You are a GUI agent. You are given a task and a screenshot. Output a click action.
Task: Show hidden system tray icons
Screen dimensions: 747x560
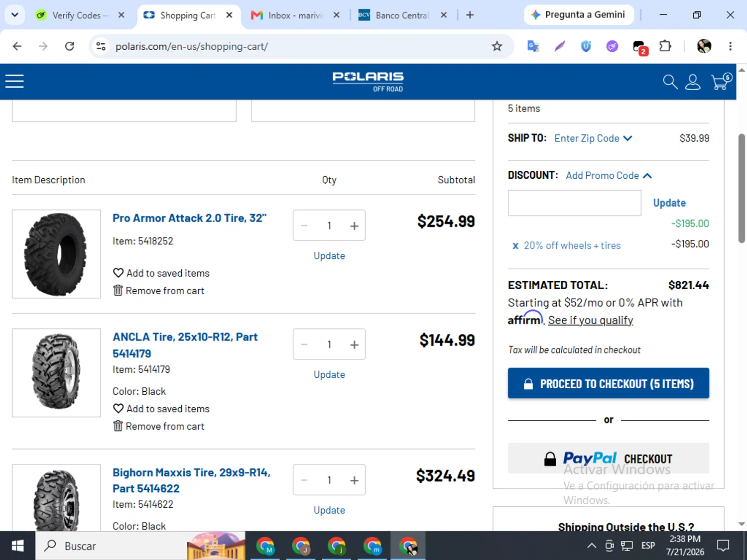592,546
